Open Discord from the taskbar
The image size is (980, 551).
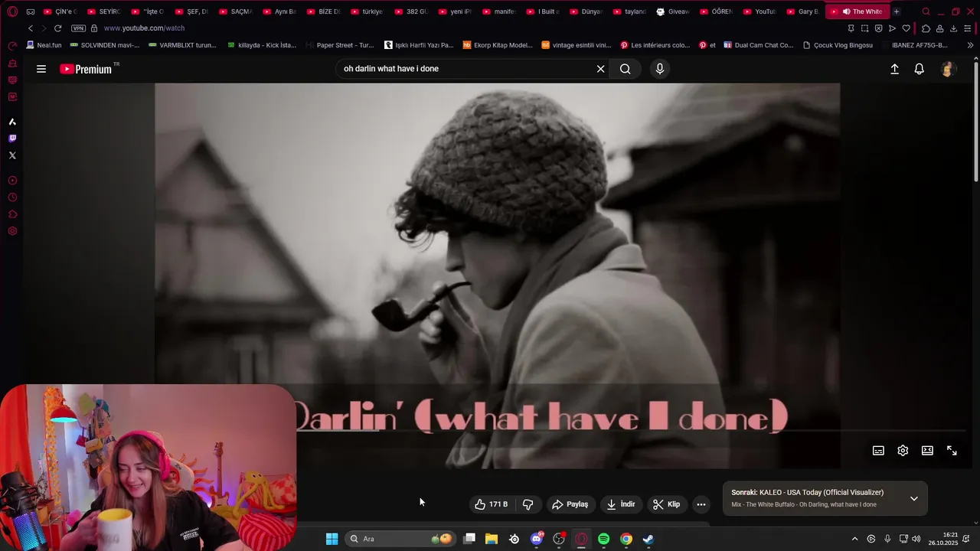click(537, 539)
